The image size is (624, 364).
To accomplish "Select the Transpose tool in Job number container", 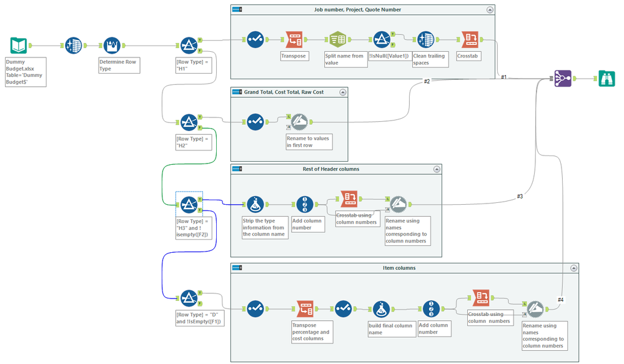I will point(294,39).
